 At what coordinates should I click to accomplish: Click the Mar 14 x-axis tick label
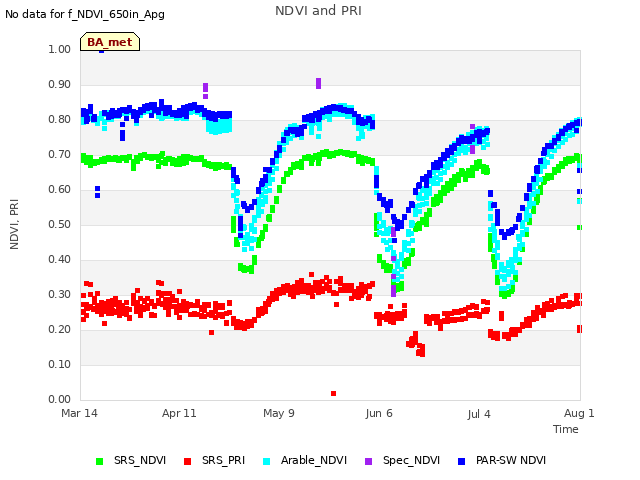pos(79,413)
